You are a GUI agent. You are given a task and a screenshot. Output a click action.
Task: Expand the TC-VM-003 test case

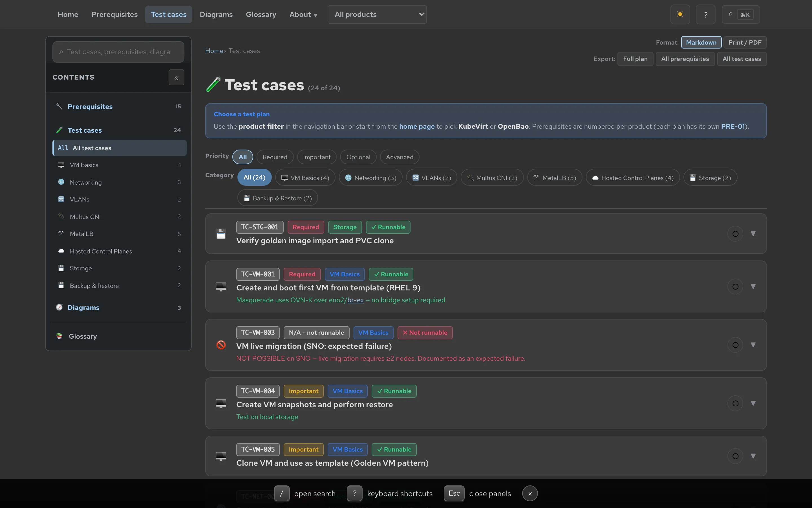point(753,345)
